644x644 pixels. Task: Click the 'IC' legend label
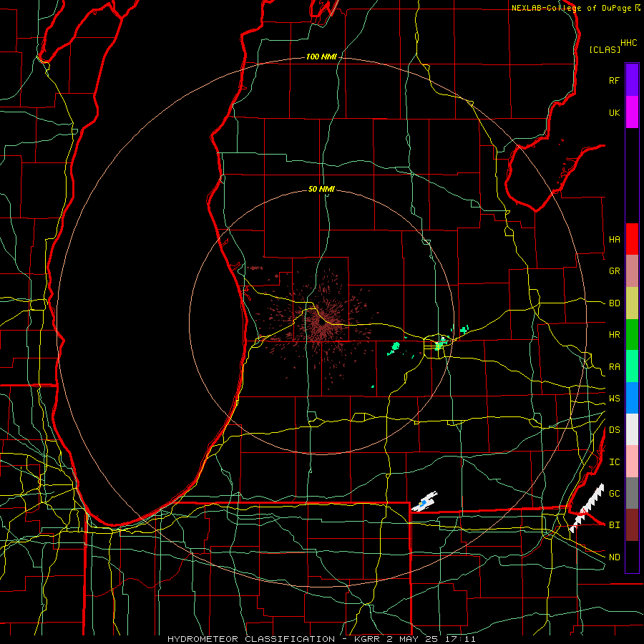point(614,462)
